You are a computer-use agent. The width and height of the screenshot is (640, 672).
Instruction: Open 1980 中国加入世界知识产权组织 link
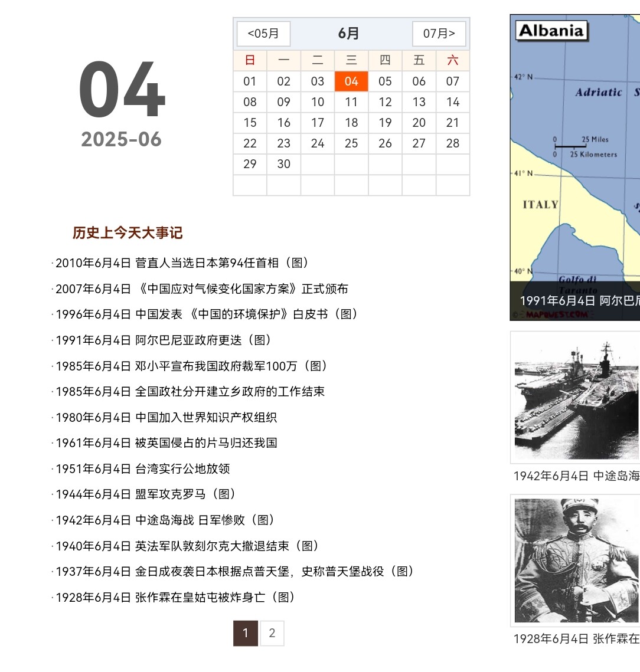coord(166,418)
